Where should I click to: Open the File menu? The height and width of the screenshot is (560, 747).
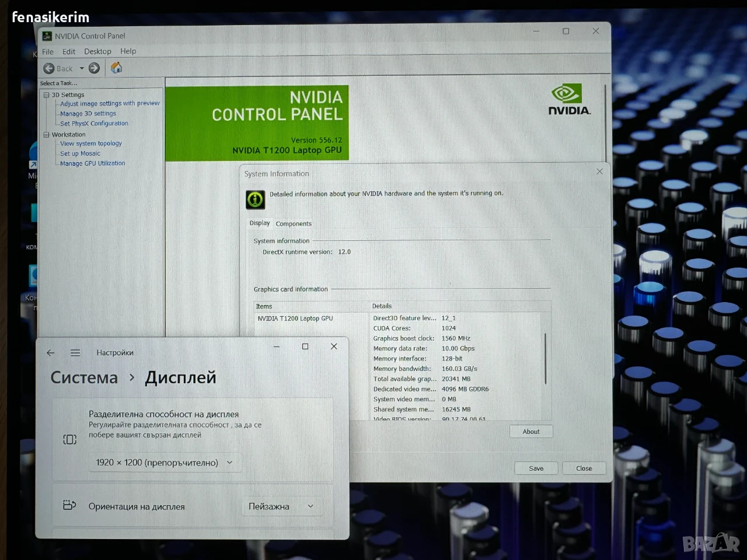pyautogui.click(x=48, y=51)
